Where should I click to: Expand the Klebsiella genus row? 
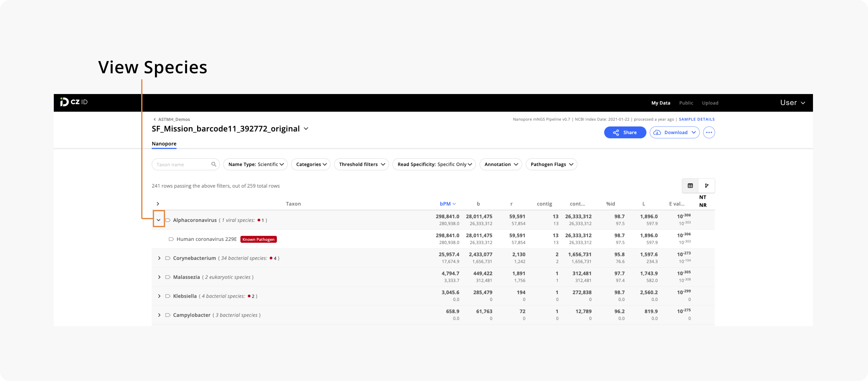pyautogui.click(x=159, y=296)
